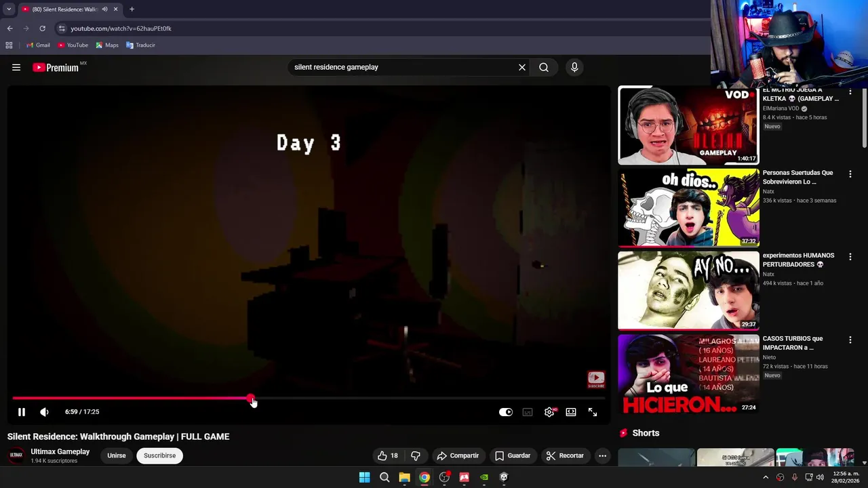This screenshot has width=868, height=488.
Task: Open the player settings gear
Action: [x=549, y=412]
